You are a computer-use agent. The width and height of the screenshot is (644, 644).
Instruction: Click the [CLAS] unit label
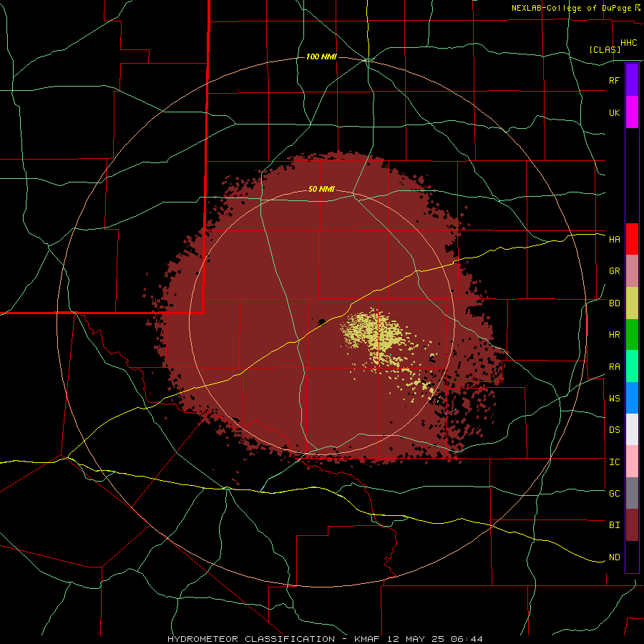point(605,49)
